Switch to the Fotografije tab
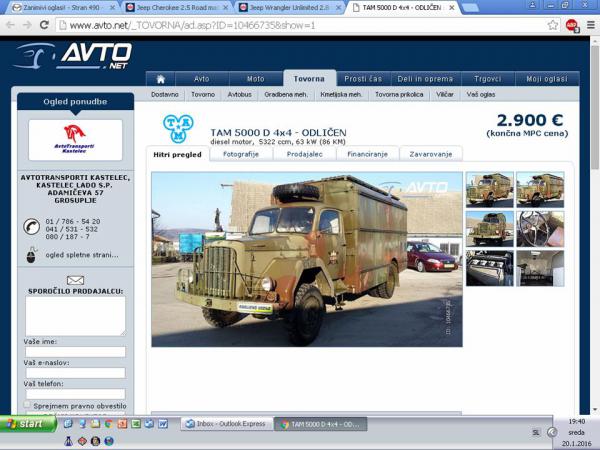 click(240, 154)
